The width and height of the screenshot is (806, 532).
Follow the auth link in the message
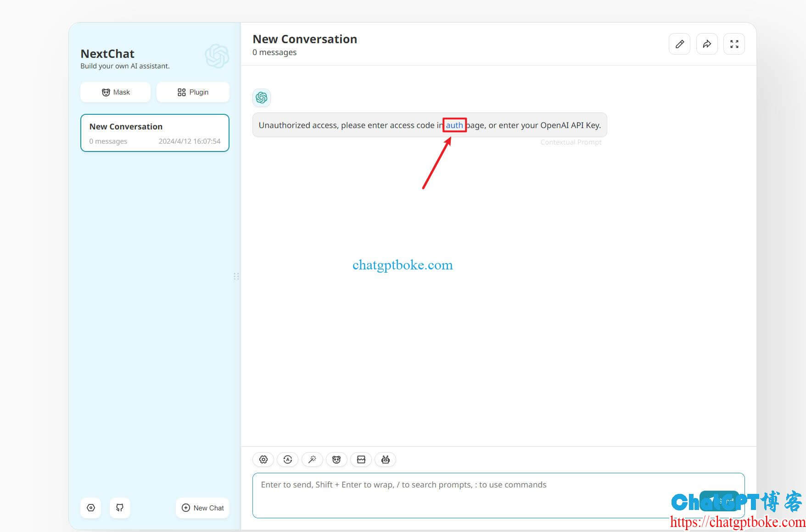click(454, 125)
